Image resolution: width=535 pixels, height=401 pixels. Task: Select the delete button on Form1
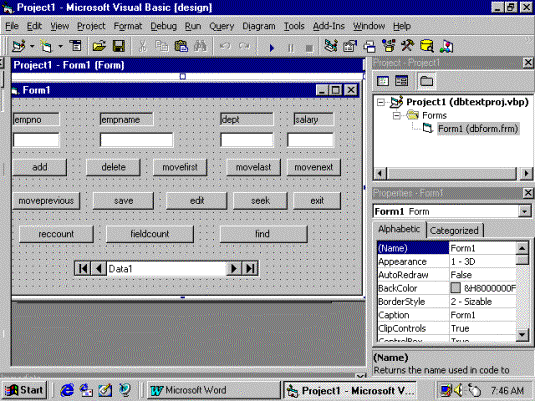coord(113,167)
